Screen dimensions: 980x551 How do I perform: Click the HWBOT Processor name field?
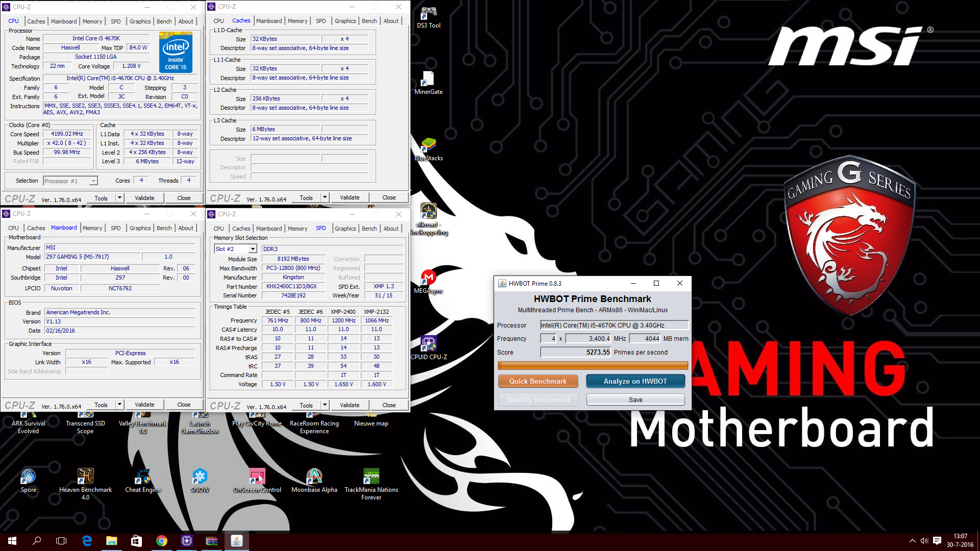pos(614,325)
